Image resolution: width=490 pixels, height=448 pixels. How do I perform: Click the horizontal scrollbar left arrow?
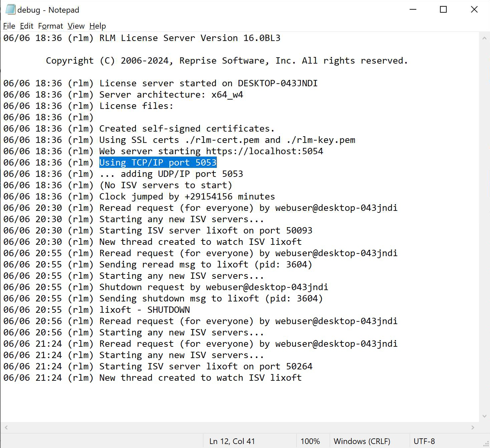[x=6, y=427]
